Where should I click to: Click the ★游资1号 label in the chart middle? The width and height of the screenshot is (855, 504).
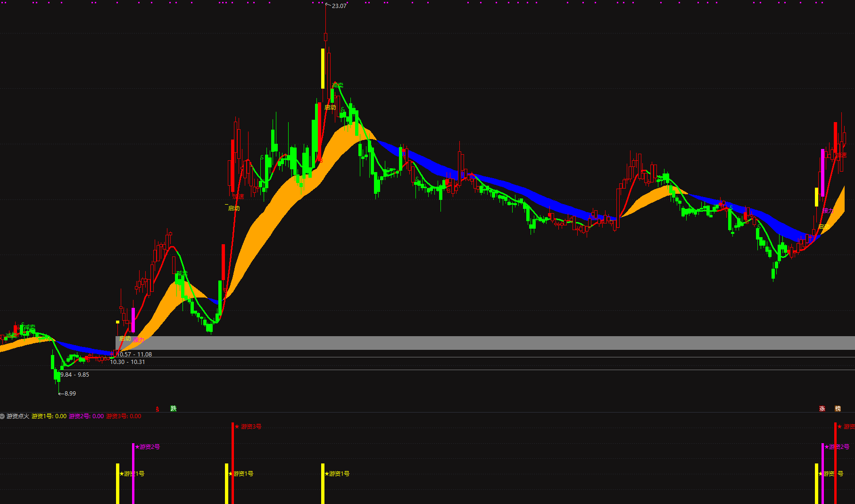[x=337, y=473]
